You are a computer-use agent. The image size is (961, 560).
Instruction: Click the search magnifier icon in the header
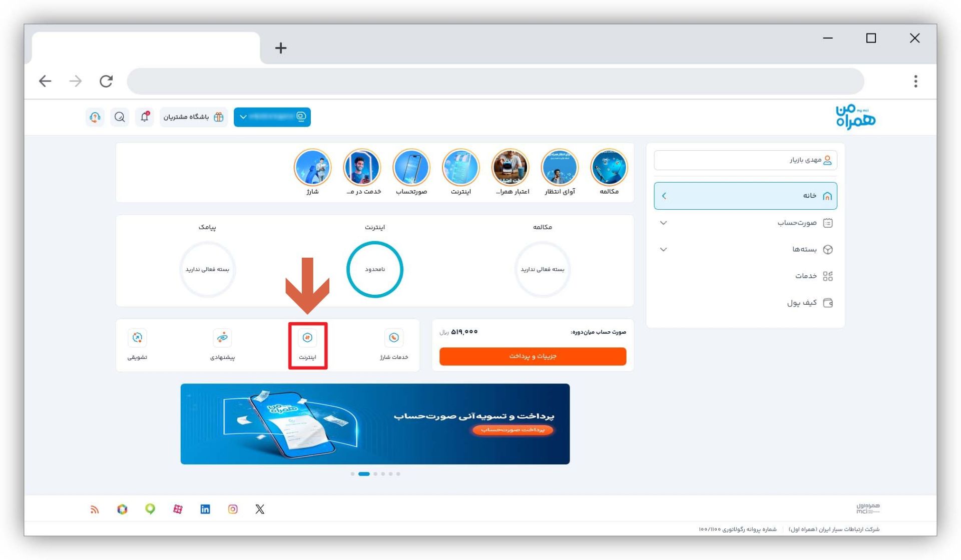120,117
